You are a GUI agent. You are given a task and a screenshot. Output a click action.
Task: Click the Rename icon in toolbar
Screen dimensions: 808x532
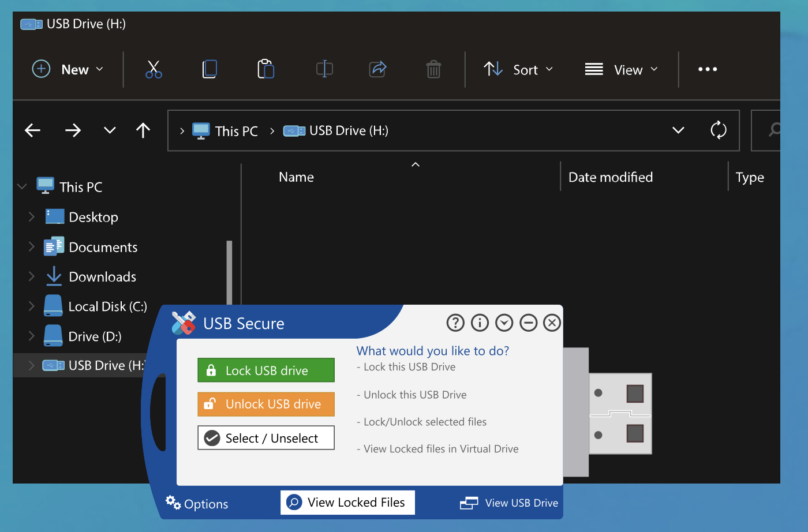(324, 69)
